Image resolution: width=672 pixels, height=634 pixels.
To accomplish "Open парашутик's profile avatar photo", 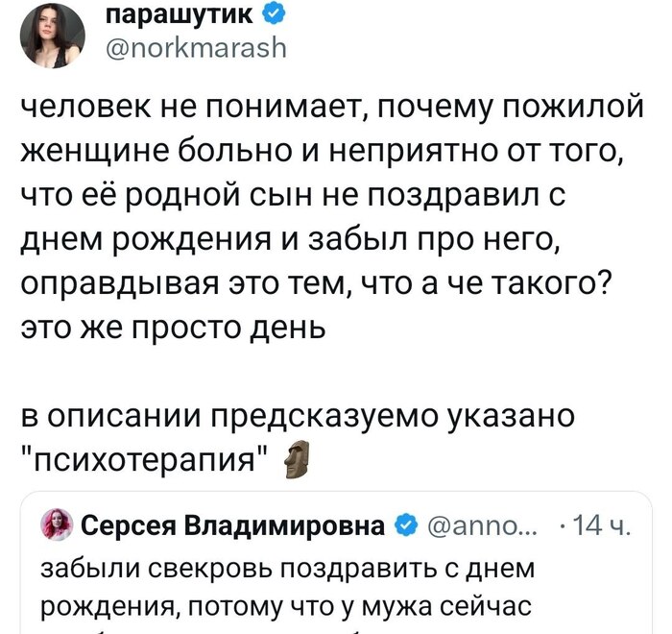I will pyautogui.click(x=51, y=34).
